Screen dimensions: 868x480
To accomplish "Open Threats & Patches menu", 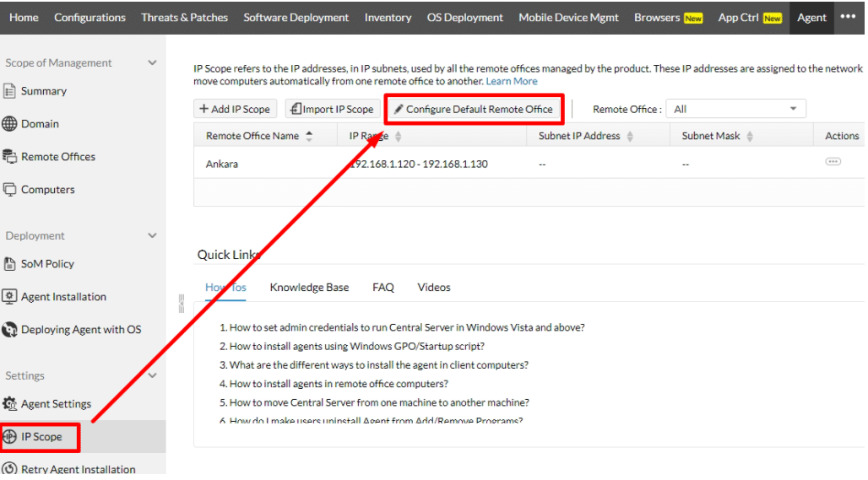I will pyautogui.click(x=184, y=18).
